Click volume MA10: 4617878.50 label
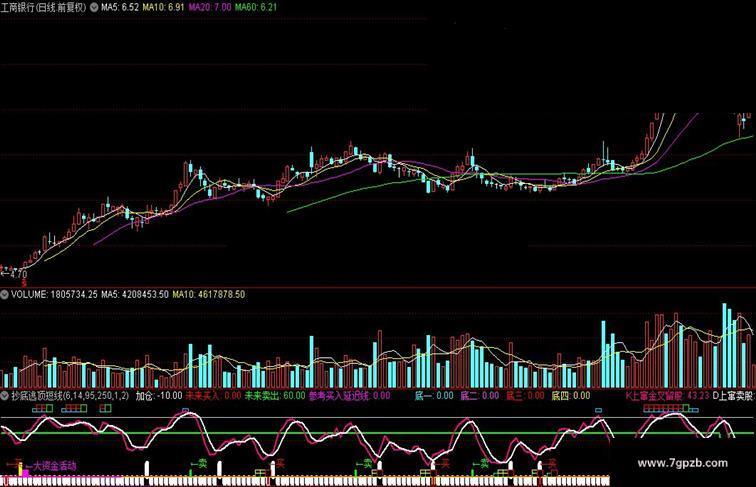This screenshot has height=487, width=756. click(208, 294)
